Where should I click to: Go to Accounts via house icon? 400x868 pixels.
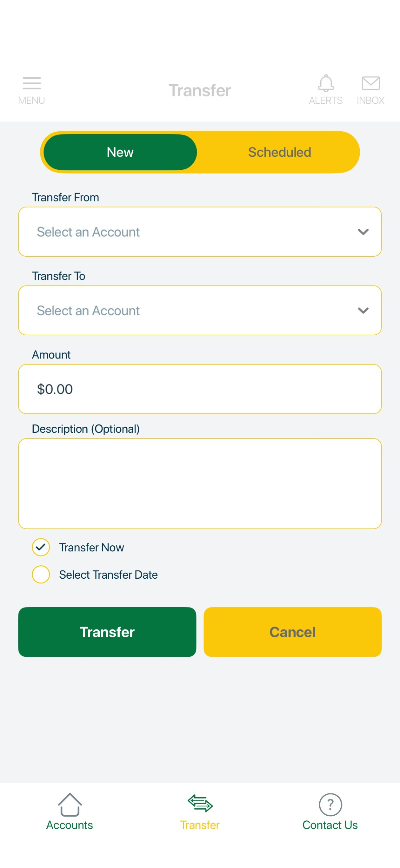(70, 804)
